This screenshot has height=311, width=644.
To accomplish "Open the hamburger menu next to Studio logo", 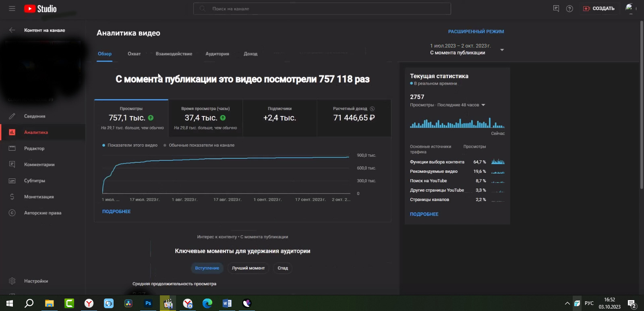I will click(x=12, y=8).
